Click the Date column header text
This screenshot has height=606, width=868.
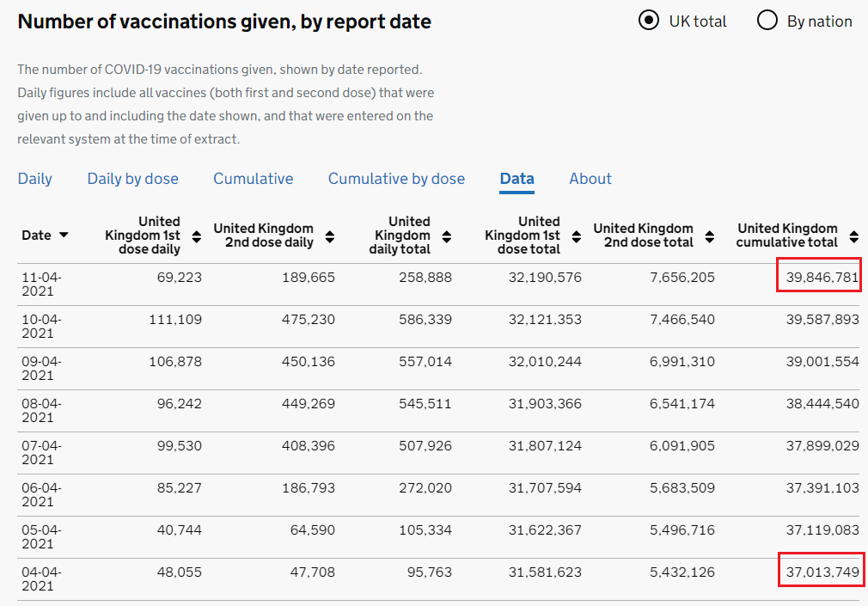[36, 236]
